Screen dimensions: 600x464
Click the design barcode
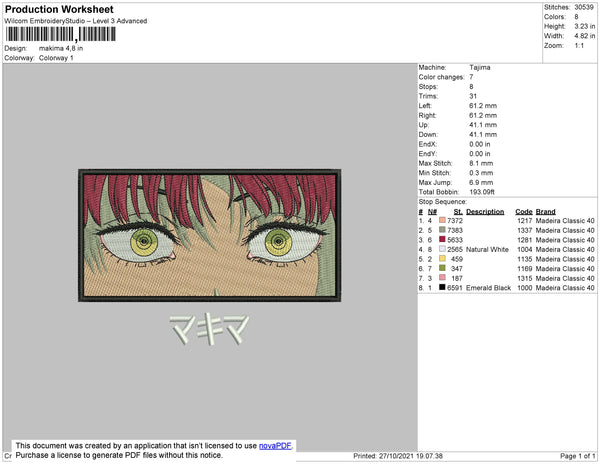60,34
